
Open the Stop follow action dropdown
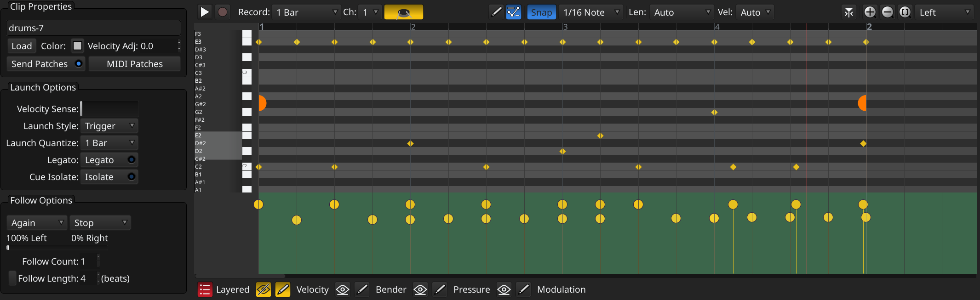coord(100,223)
